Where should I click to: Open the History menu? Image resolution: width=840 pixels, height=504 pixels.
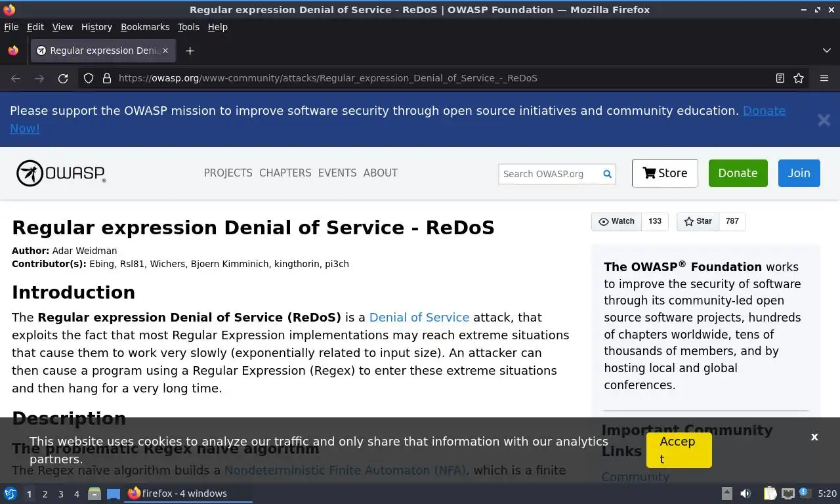click(x=96, y=27)
